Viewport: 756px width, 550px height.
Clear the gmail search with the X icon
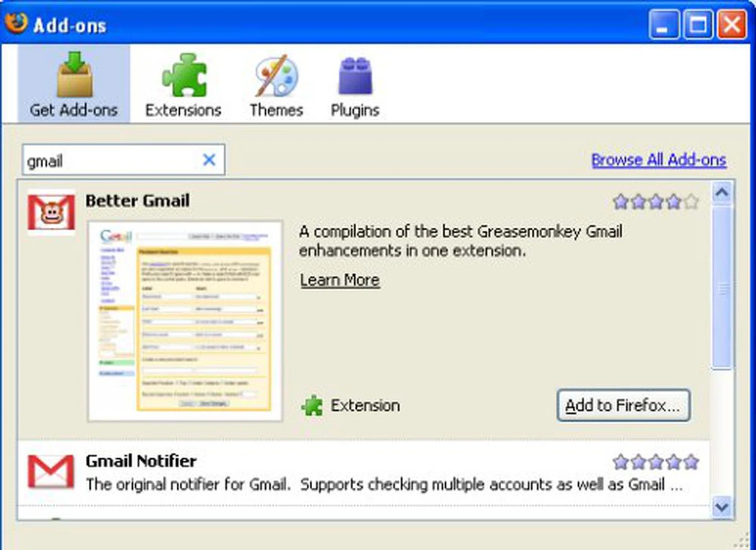209,160
